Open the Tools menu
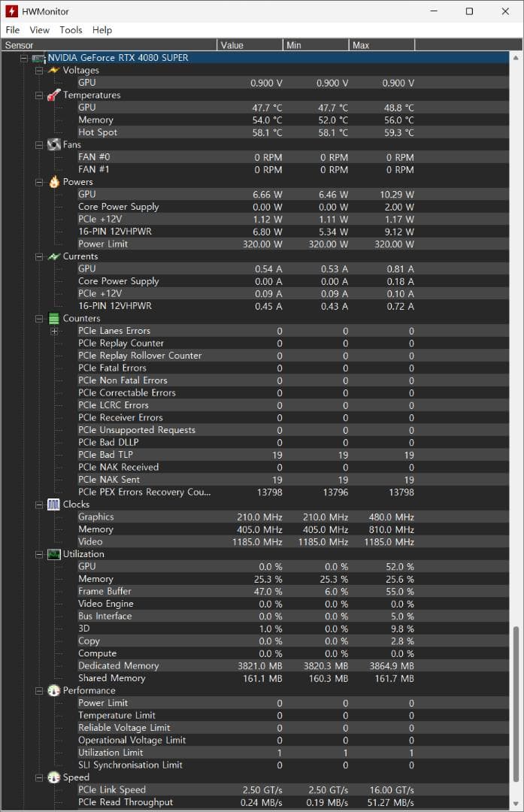 point(71,30)
